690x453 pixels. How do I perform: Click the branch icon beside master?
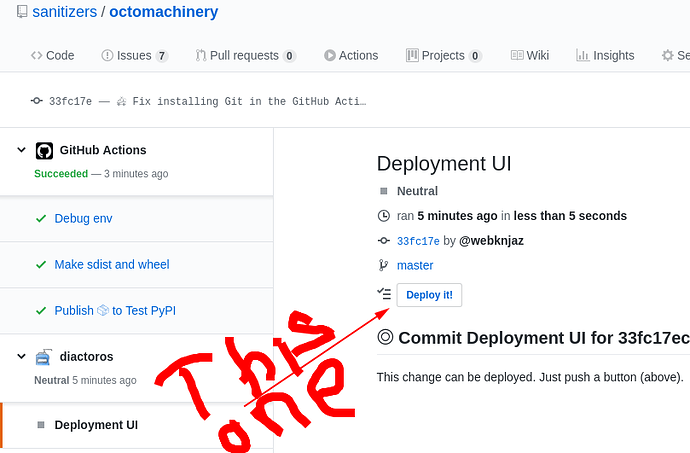(383, 265)
